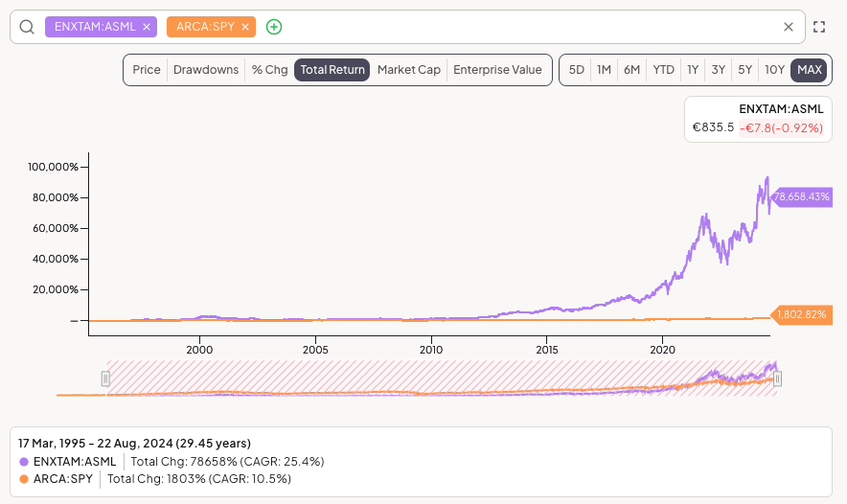The image size is (847, 504).
Task: Click the ENXTAM:ASML legend label
Action: 75,462
